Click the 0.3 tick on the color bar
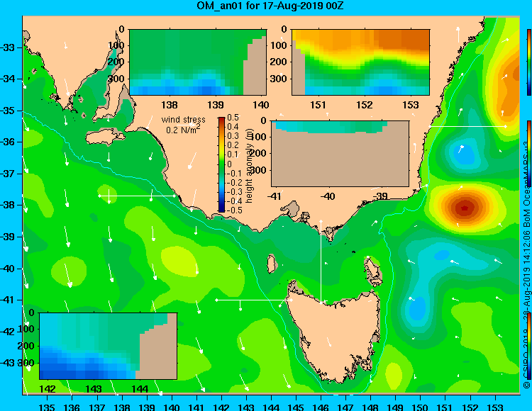 click(x=233, y=136)
